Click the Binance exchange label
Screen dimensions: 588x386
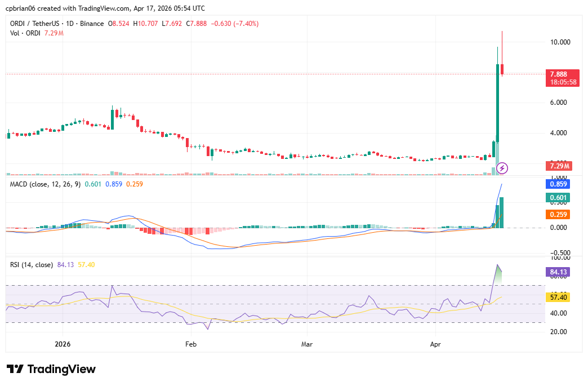(x=92, y=24)
